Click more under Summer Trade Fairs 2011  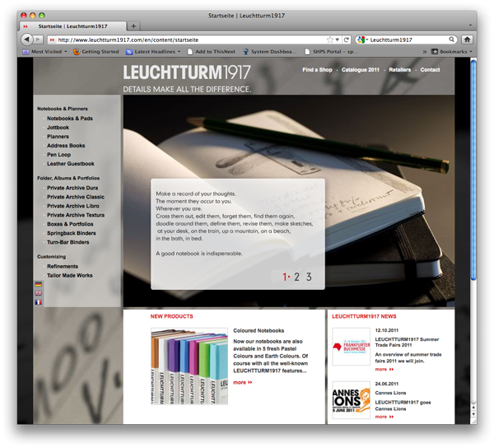384,369
